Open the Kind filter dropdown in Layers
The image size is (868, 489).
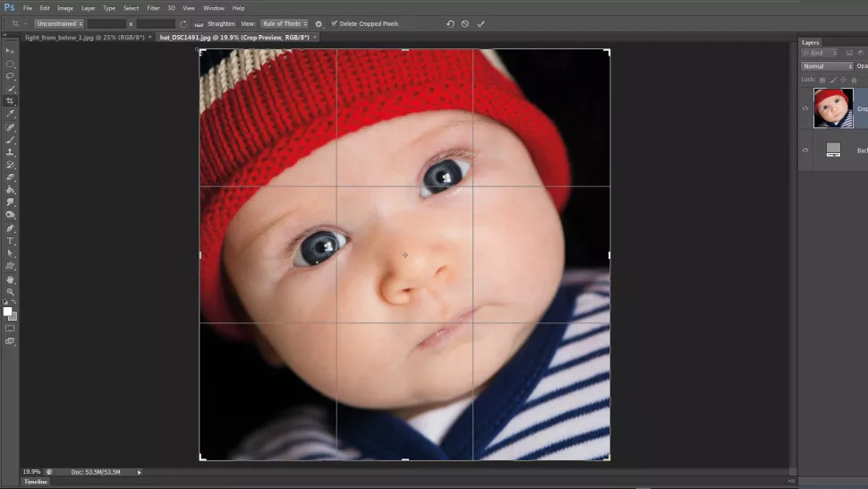point(820,53)
